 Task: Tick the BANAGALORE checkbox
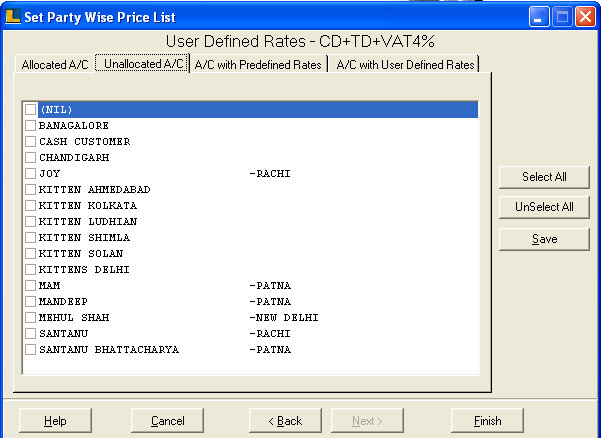(x=30, y=125)
